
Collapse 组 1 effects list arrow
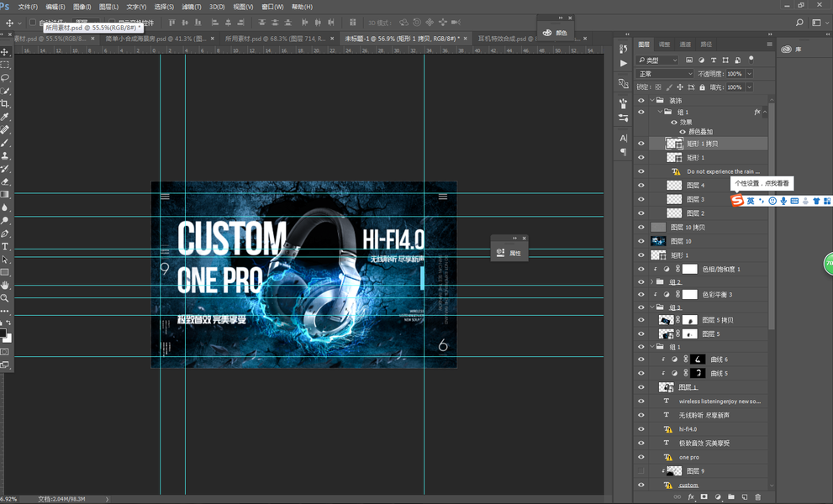pyautogui.click(x=765, y=112)
